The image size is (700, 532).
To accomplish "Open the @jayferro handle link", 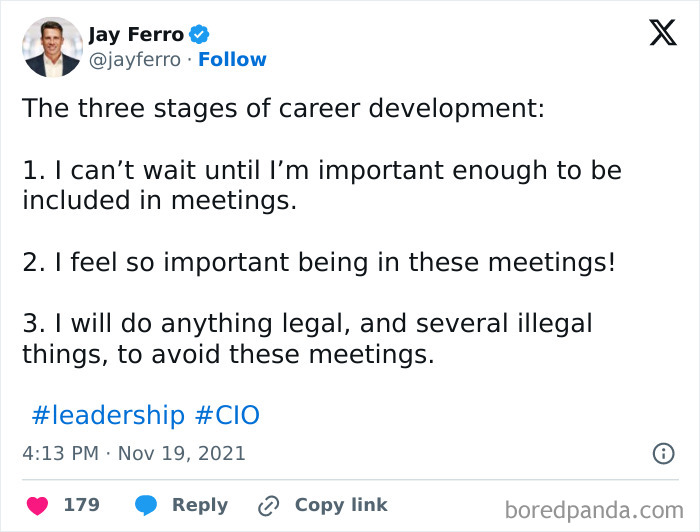I will click(135, 60).
